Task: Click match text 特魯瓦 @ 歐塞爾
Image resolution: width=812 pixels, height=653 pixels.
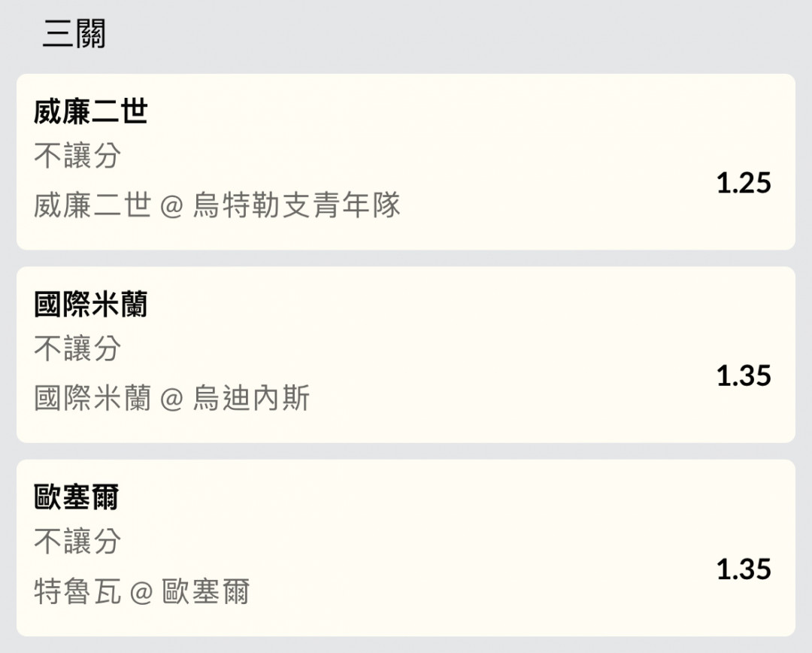Action: click(x=142, y=591)
